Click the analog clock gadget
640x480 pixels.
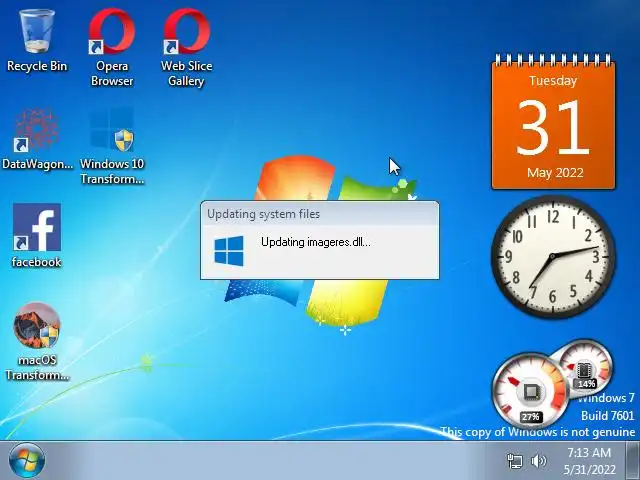pos(553,256)
